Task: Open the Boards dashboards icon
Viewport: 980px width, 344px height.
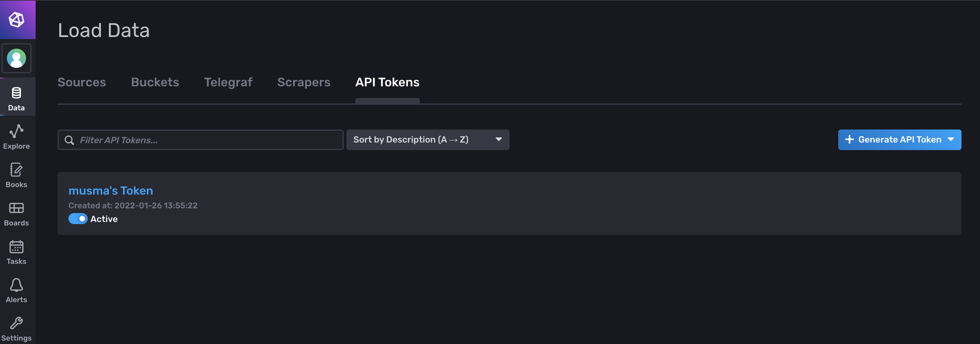Action: point(16,208)
